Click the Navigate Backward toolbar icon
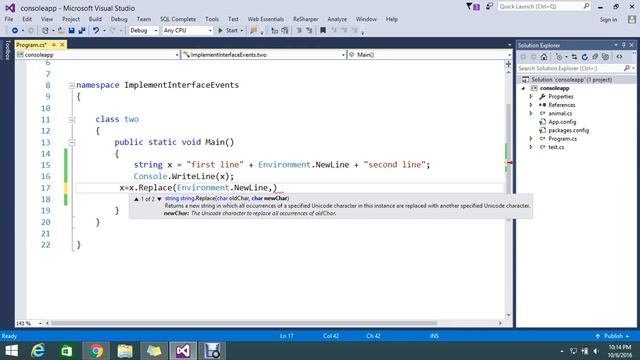This screenshot has height=360, width=640. pyautogui.click(x=15, y=31)
